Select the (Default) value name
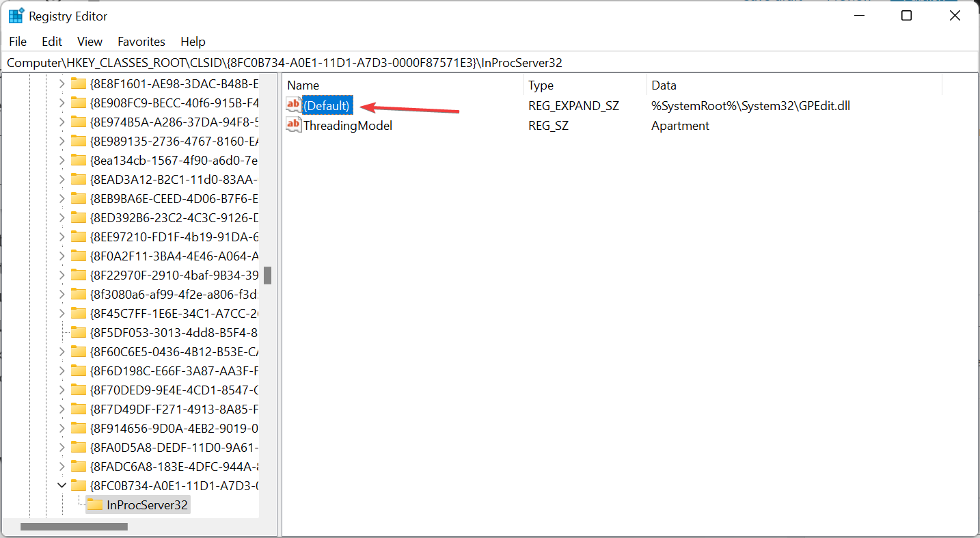 point(327,106)
